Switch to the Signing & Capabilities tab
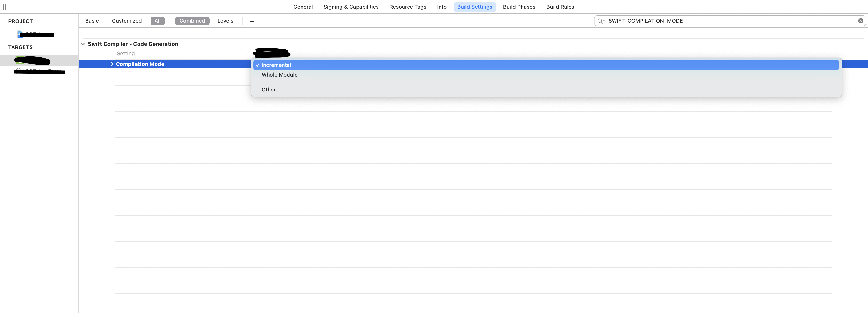 [351, 7]
